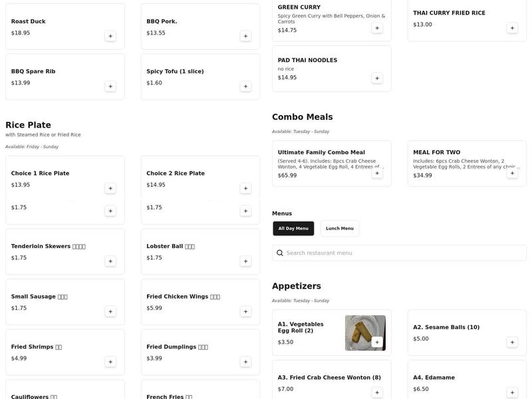Viewport: 532px width, 399px height.
Task: Add Pad Thai Noodles to order
Action: point(377,78)
